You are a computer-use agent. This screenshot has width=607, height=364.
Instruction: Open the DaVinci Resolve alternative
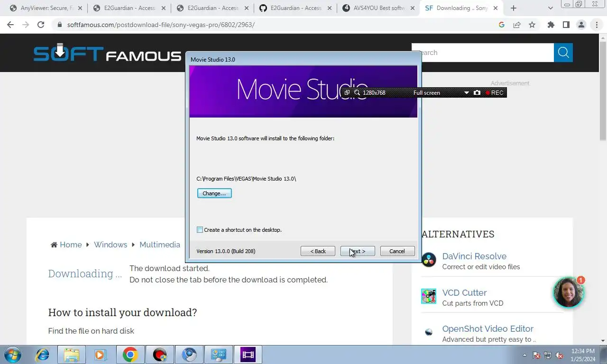[x=474, y=256]
